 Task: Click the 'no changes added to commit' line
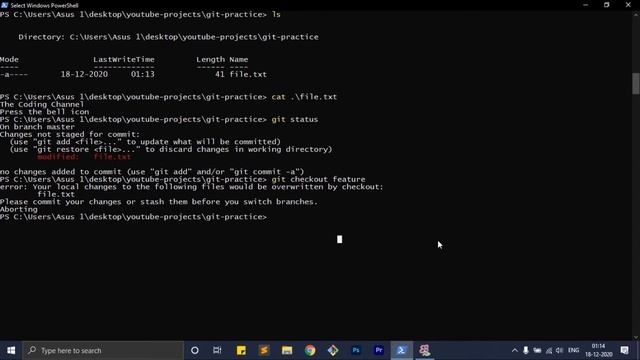(x=152, y=172)
